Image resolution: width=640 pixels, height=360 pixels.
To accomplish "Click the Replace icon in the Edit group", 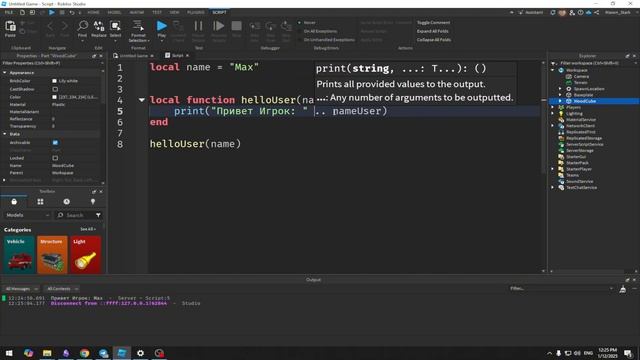I will (x=99, y=27).
